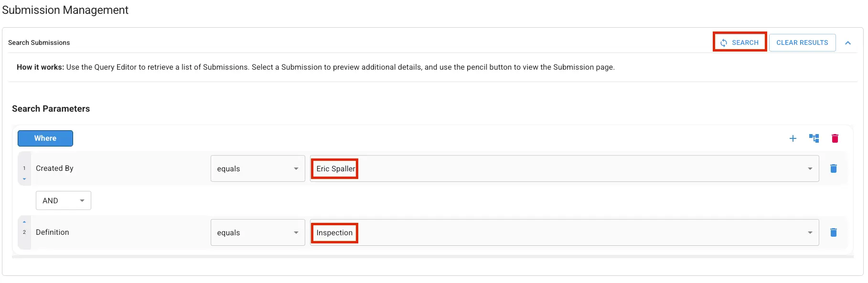
Task: Open the equals operator dropdown for Definition
Action: [x=296, y=232]
